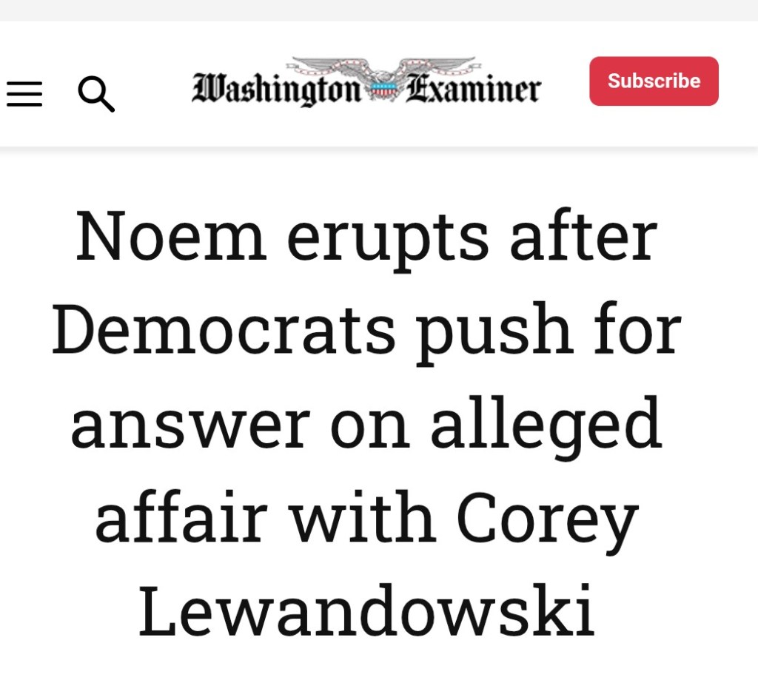Click the word "affair" in the headline
The height and width of the screenshot is (700, 758).
[x=181, y=516]
